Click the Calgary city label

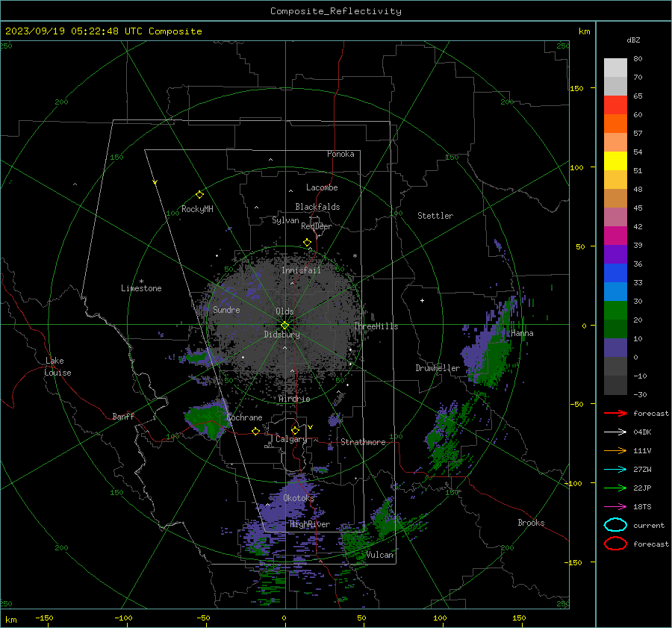pyautogui.click(x=291, y=439)
